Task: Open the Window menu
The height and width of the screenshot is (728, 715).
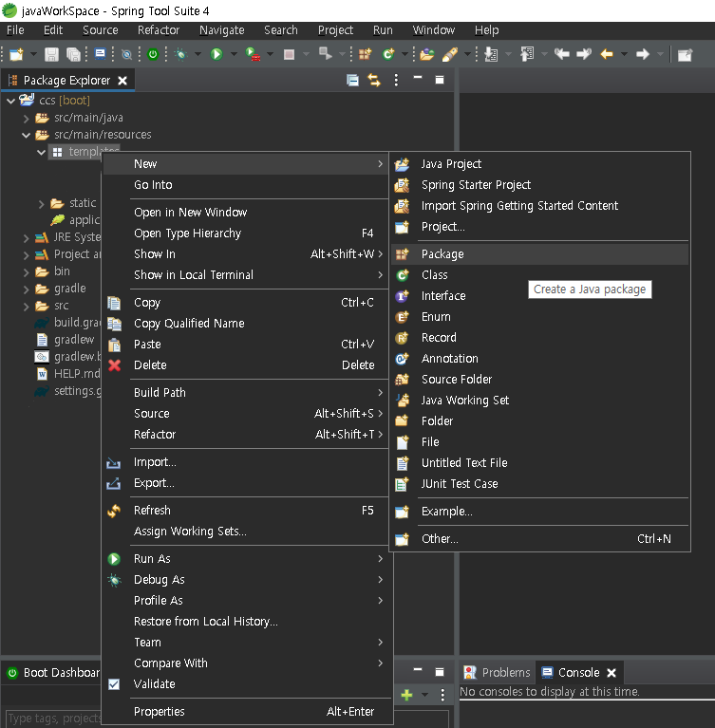Action: (x=433, y=30)
